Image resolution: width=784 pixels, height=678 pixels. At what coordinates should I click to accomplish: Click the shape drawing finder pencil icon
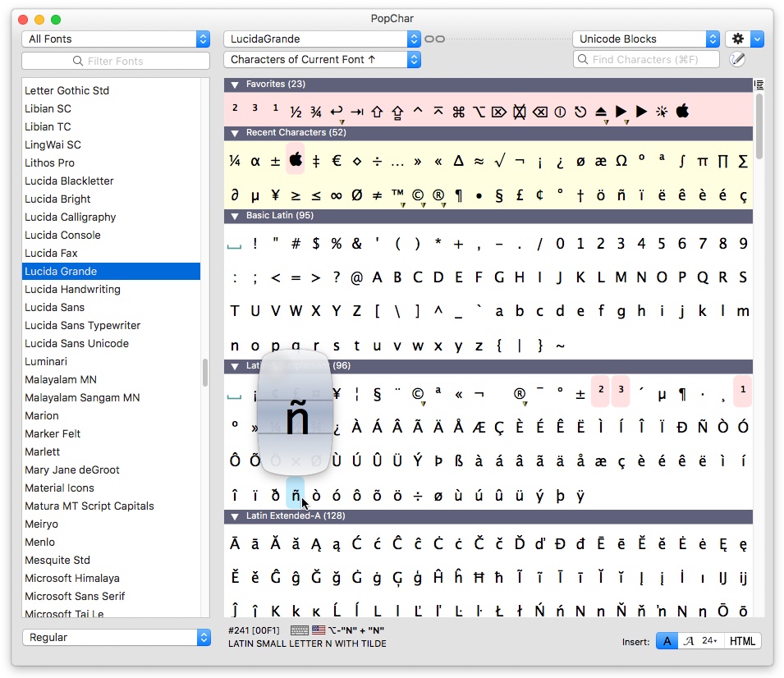click(x=737, y=59)
